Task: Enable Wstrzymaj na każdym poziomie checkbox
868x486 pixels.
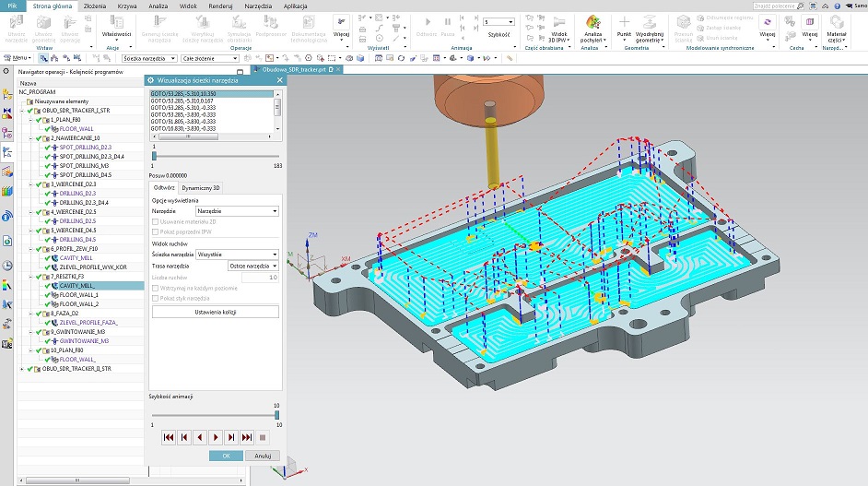Action: 155,289
